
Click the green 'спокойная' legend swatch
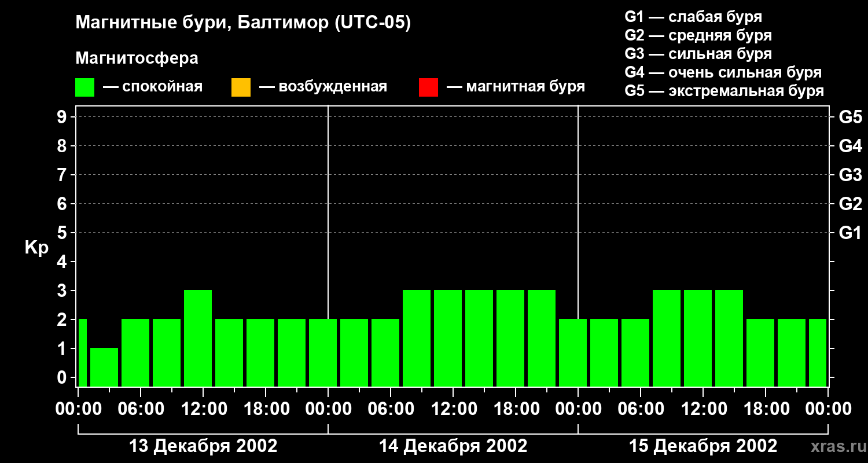tap(85, 87)
